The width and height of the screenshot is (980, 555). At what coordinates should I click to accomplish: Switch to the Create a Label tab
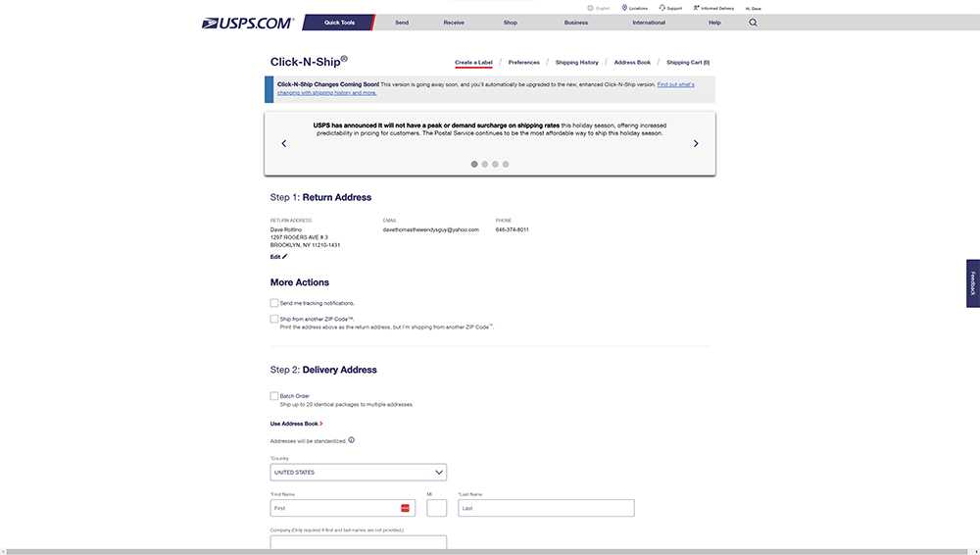coord(473,63)
